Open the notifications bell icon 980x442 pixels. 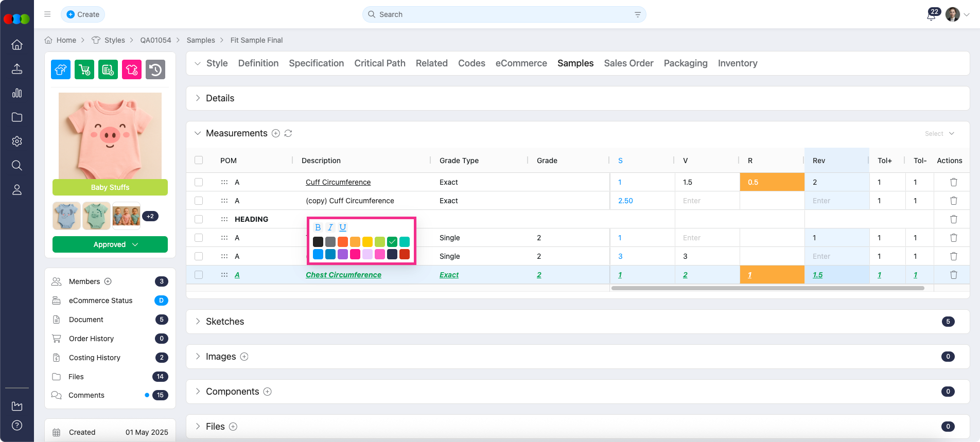931,15
